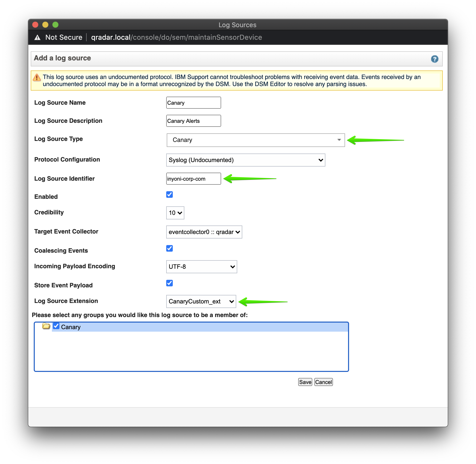476x464 pixels.
Task: Click the Log Source Description input field
Action: point(193,121)
